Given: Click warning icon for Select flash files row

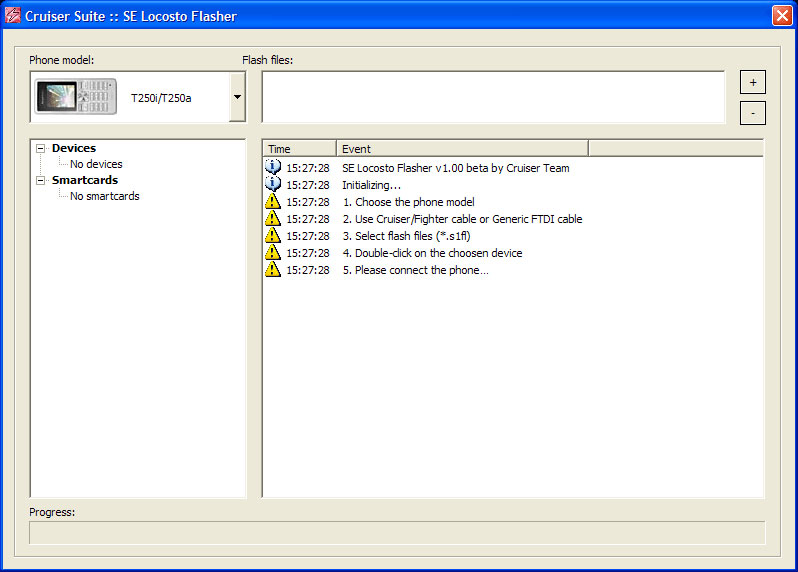Looking at the screenshot, I should [x=273, y=236].
